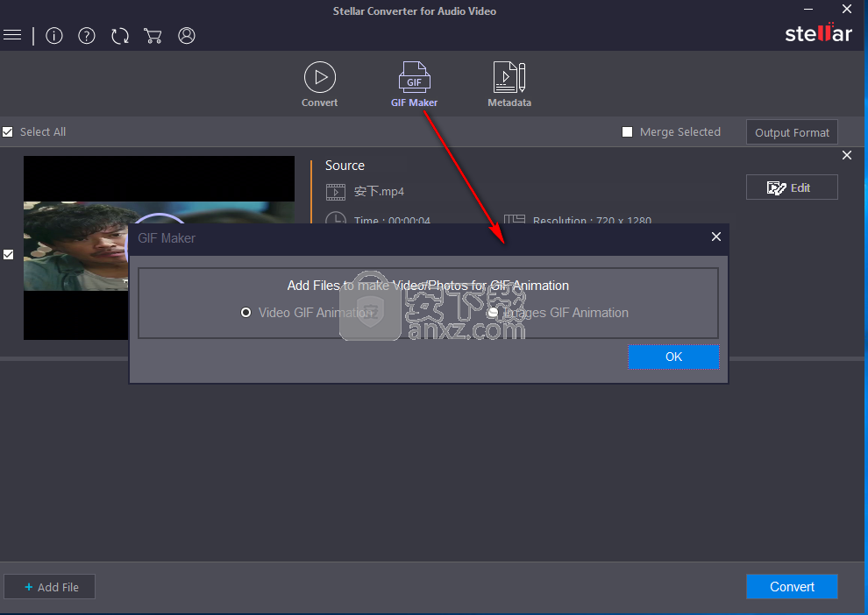Confirm with the OK button

point(673,357)
